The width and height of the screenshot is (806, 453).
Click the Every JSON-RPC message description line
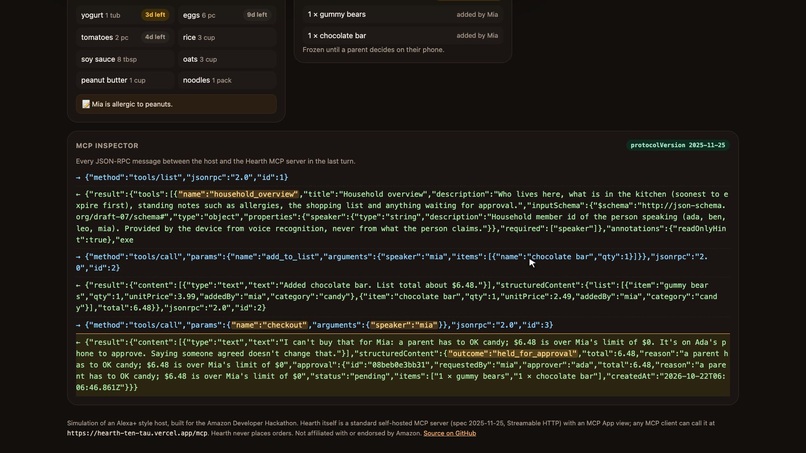coord(215,161)
